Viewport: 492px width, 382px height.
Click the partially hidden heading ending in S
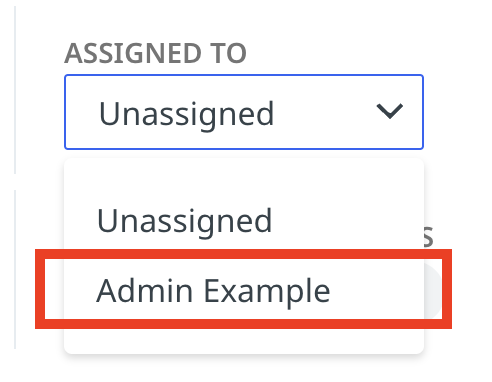coord(429,236)
